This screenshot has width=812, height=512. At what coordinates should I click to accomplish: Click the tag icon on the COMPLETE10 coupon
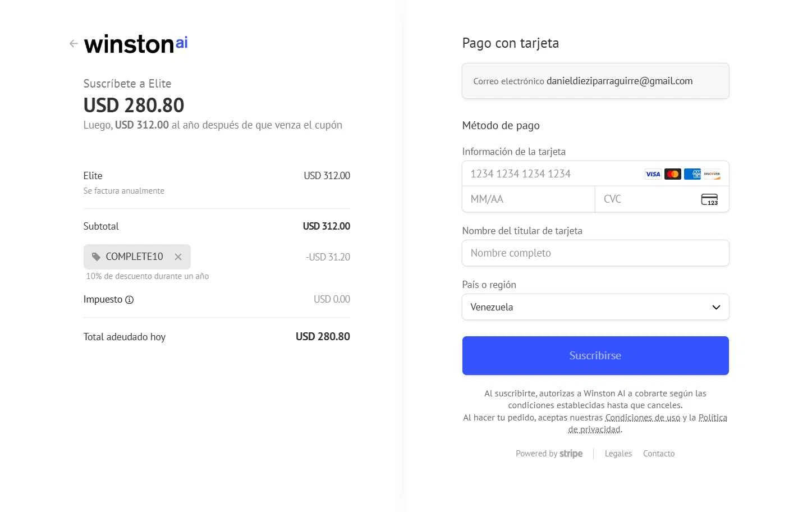pos(96,257)
